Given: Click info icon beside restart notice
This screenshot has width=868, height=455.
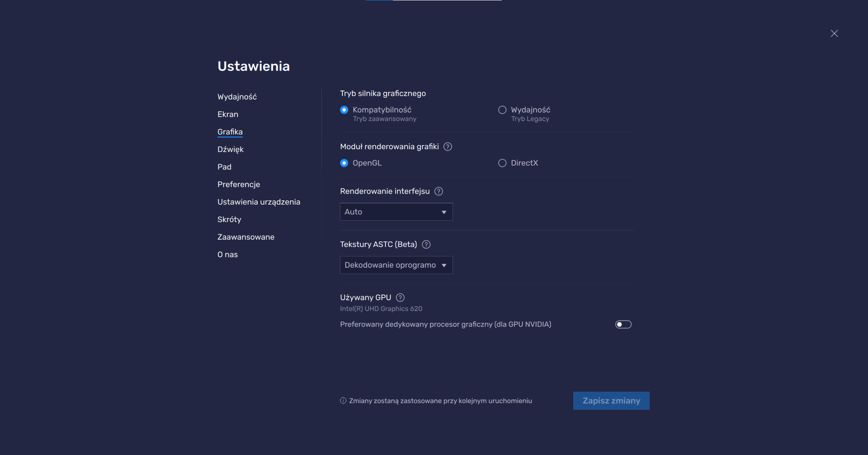Looking at the screenshot, I should [x=343, y=401].
